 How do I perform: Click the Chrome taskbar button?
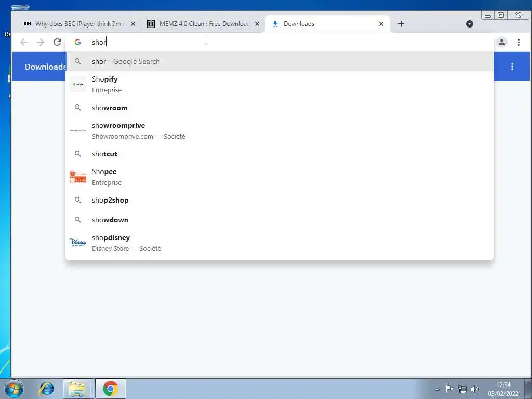pyautogui.click(x=110, y=389)
